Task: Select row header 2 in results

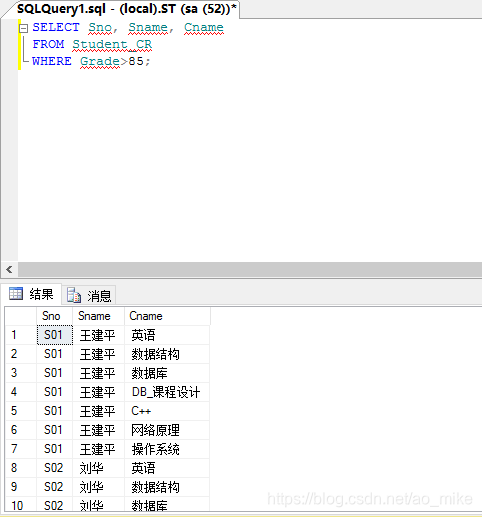Action: tap(21, 354)
